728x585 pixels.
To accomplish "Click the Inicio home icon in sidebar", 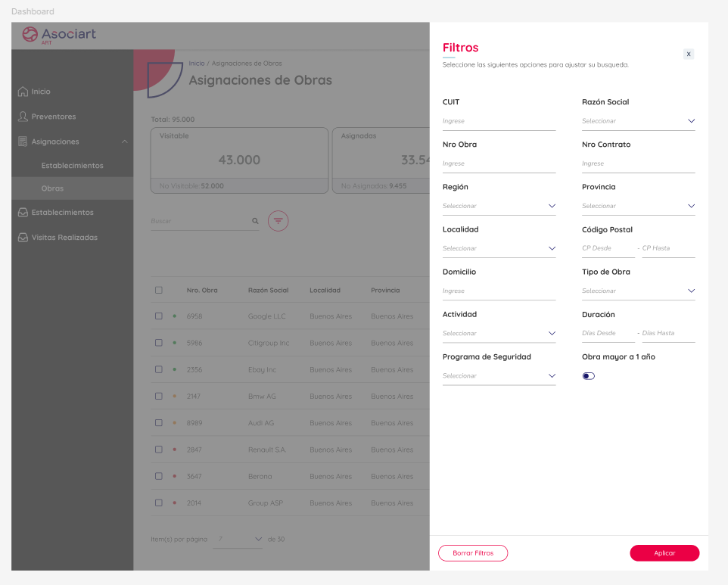I will pyautogui.click(x=23, y=92).
